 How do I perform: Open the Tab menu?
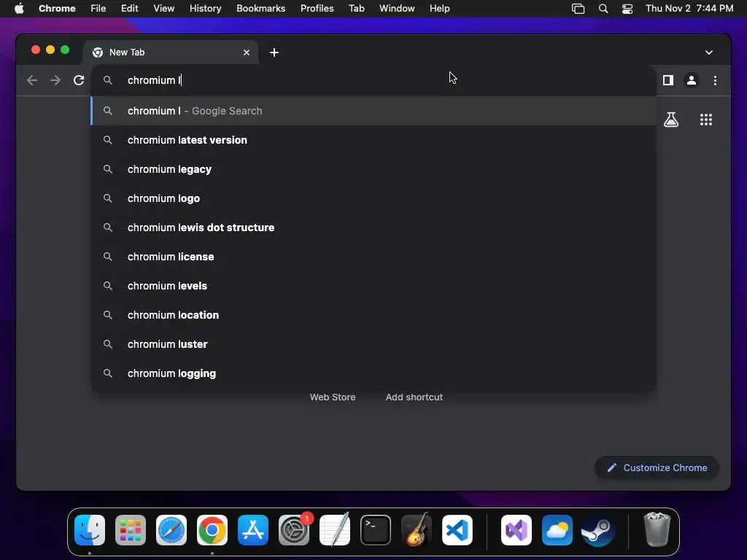pos(356,9)
